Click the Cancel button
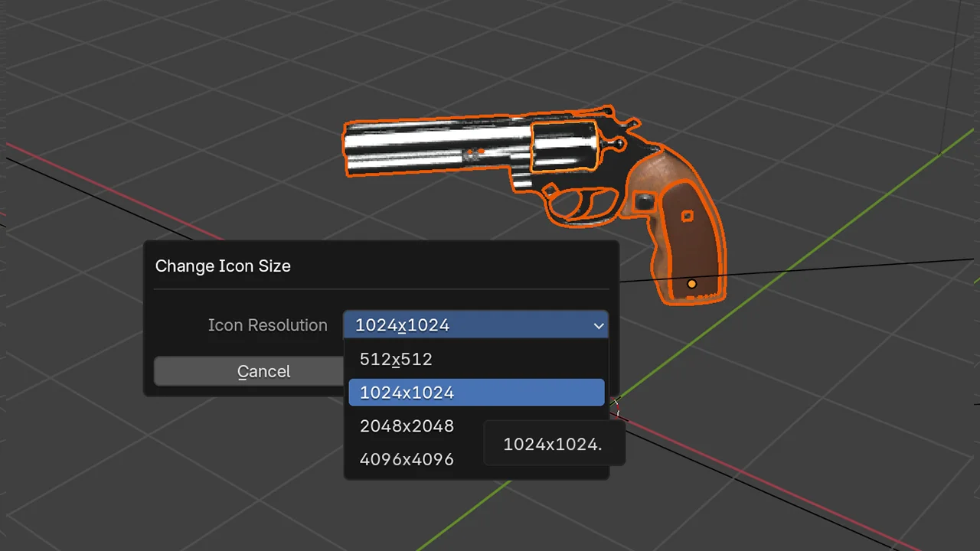This screenshot has width=980, height=551. click(x=263, y=371)
